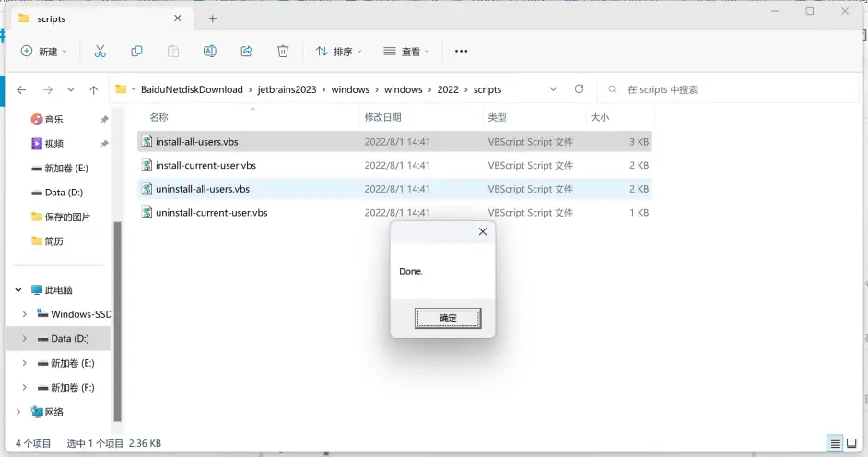The height and width of the screenshot is (457, 868).
Task: Click the search scripts input field
Action: pyautogui.click(x=728, y=89)
